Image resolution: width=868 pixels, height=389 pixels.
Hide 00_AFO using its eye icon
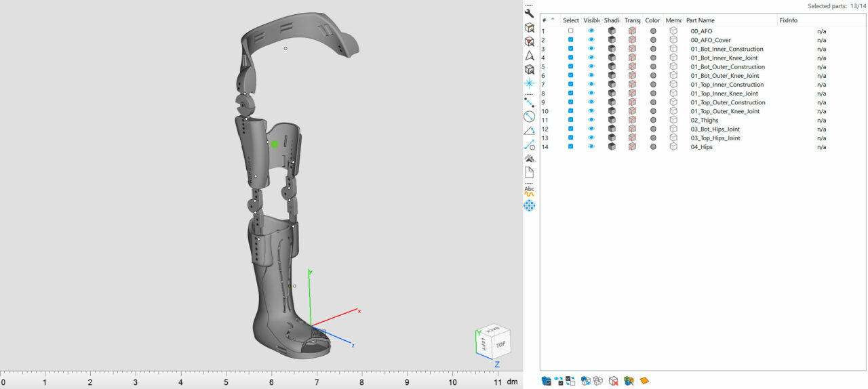[x=591, y=31]
